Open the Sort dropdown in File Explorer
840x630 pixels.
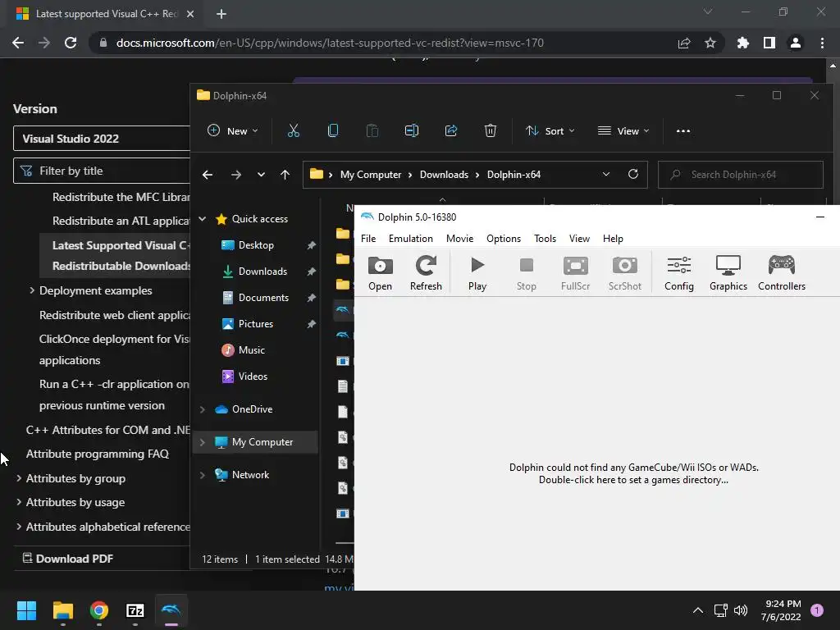(x=550, y=130)
